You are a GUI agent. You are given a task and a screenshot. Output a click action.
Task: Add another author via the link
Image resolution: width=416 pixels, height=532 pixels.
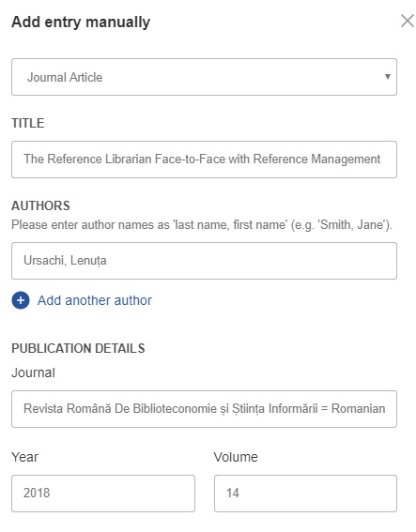(x=95, y=300)
